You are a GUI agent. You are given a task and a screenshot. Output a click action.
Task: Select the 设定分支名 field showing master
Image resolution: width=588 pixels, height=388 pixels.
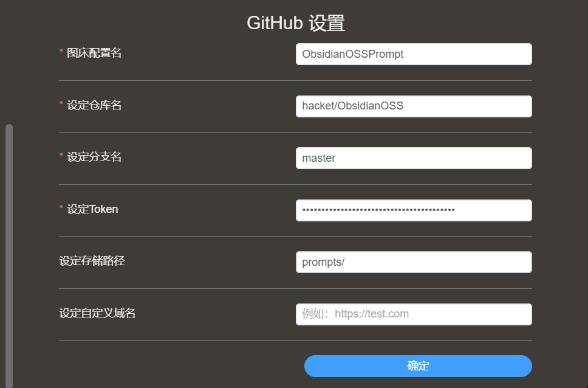[x=414, y=158]
